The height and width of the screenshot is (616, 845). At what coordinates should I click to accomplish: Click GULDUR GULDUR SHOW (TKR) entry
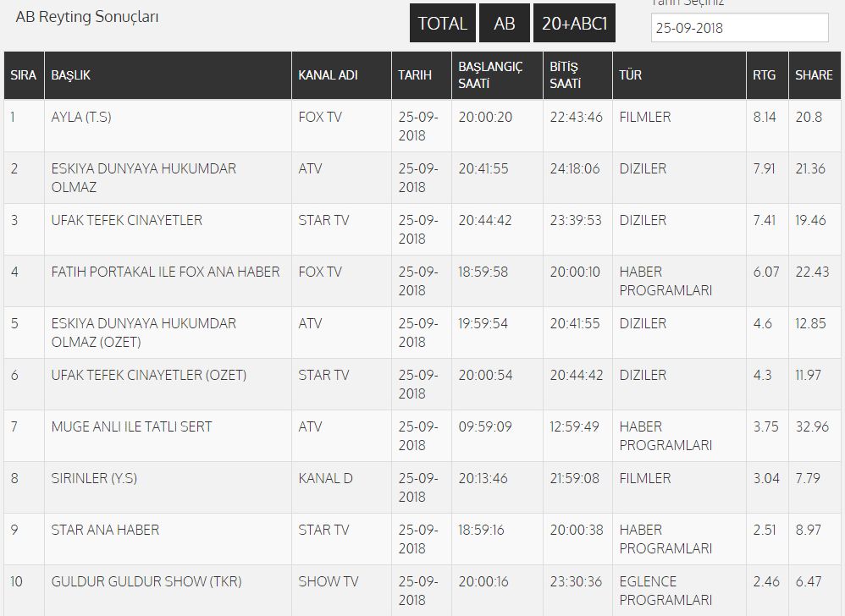146,581
